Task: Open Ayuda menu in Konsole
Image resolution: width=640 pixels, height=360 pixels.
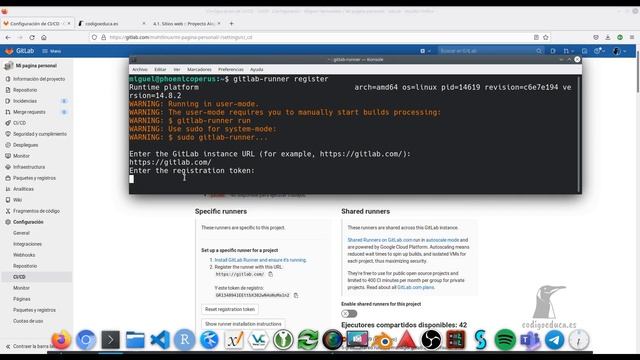Action: click(257, 69)
